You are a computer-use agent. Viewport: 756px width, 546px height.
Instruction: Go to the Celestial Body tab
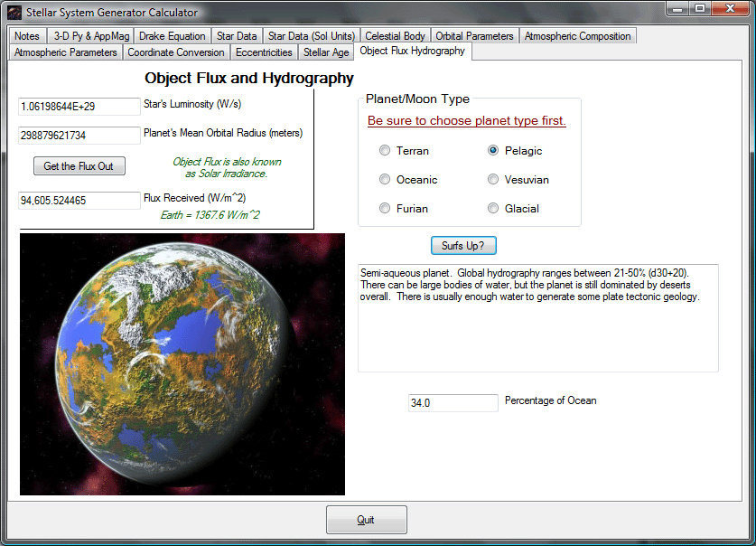click(x=395, y=36)
